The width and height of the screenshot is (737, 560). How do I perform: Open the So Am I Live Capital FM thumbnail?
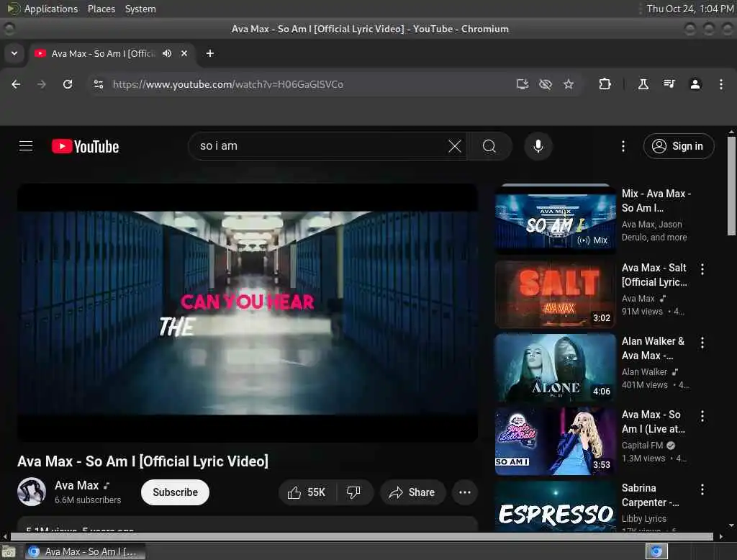555,441
